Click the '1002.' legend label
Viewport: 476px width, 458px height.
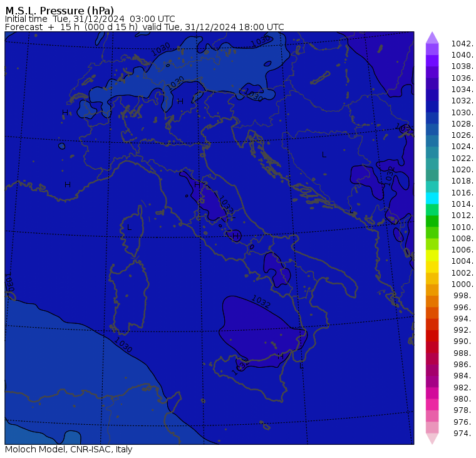point(462,273)
